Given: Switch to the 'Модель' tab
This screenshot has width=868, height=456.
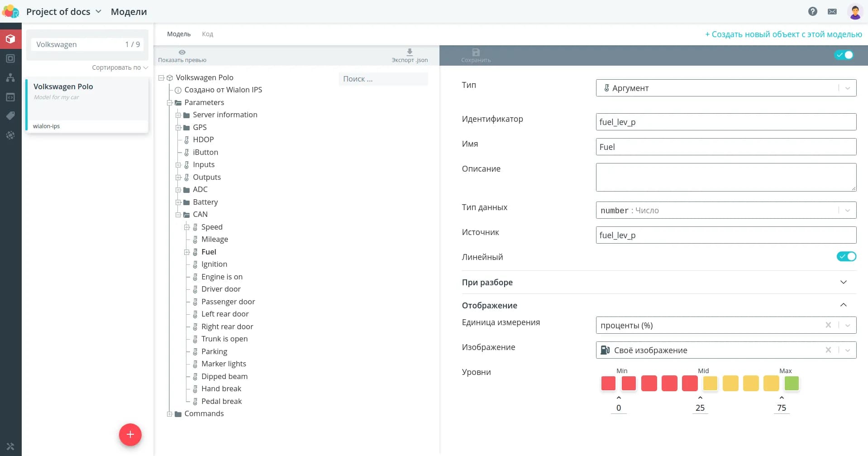Looking at the screenshot, I should click(x=179, y=34).
